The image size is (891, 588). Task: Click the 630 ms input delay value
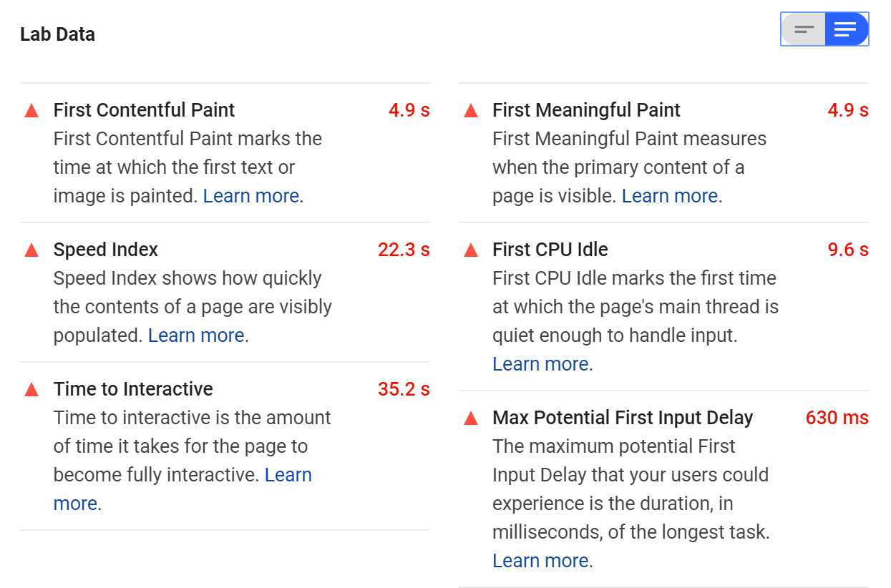click(836, 417)
